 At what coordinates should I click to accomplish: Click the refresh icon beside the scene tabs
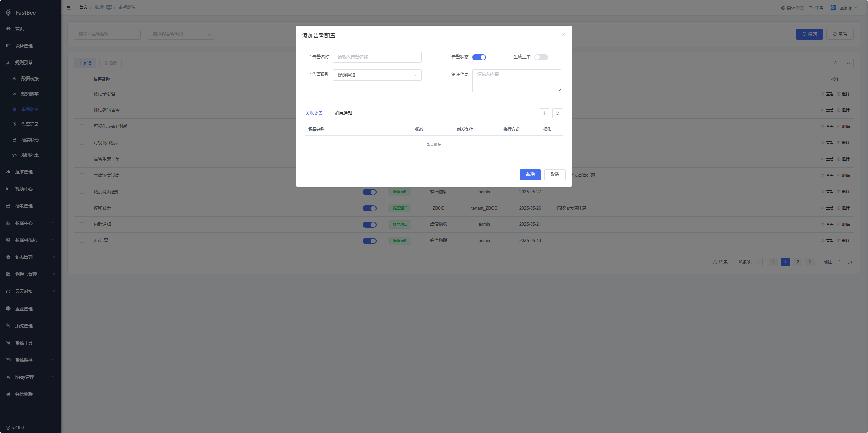[x=557, y=113]
